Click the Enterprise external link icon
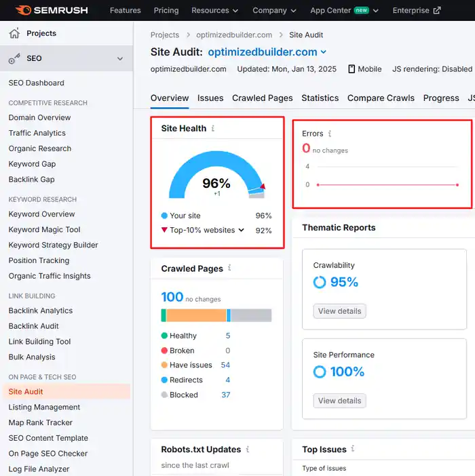The height and width of the screenshot is (476, 475). coord(437,10)
